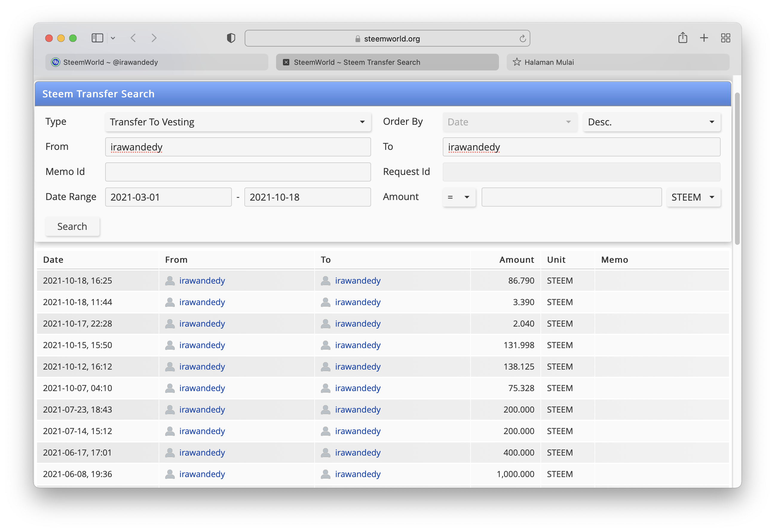
Task: Click the steemworld.org address bar
Action: (387, 39)
